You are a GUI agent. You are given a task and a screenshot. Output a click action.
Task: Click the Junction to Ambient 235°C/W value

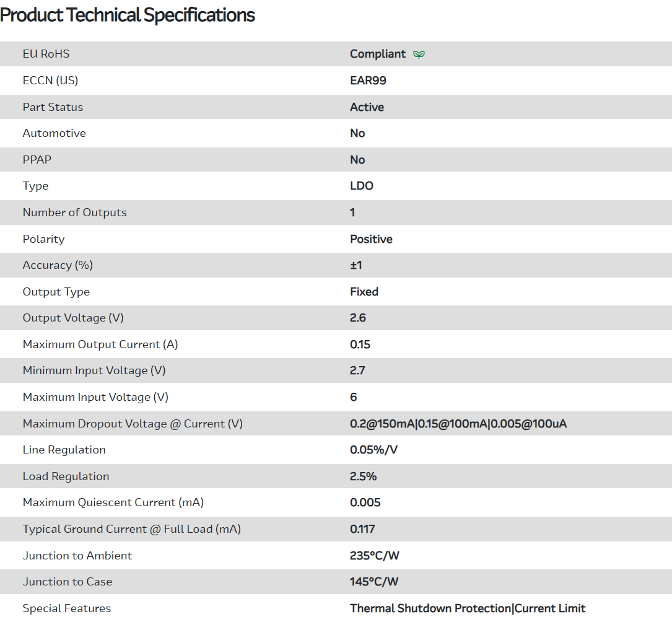(x=375, y=556)
